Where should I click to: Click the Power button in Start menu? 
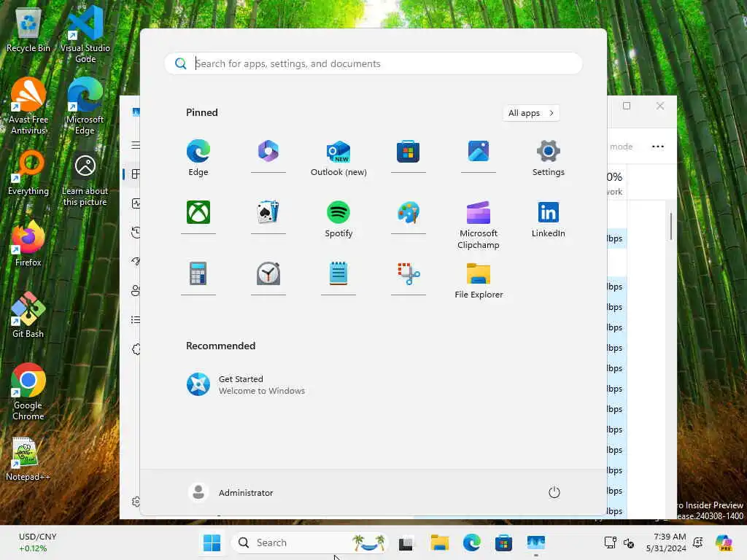click(554, 492)
